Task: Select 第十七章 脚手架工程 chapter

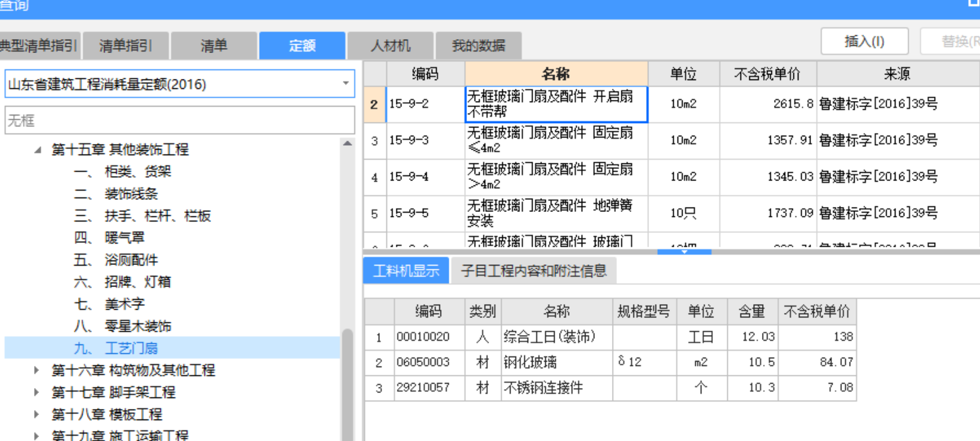Action: tap(113, 392)
